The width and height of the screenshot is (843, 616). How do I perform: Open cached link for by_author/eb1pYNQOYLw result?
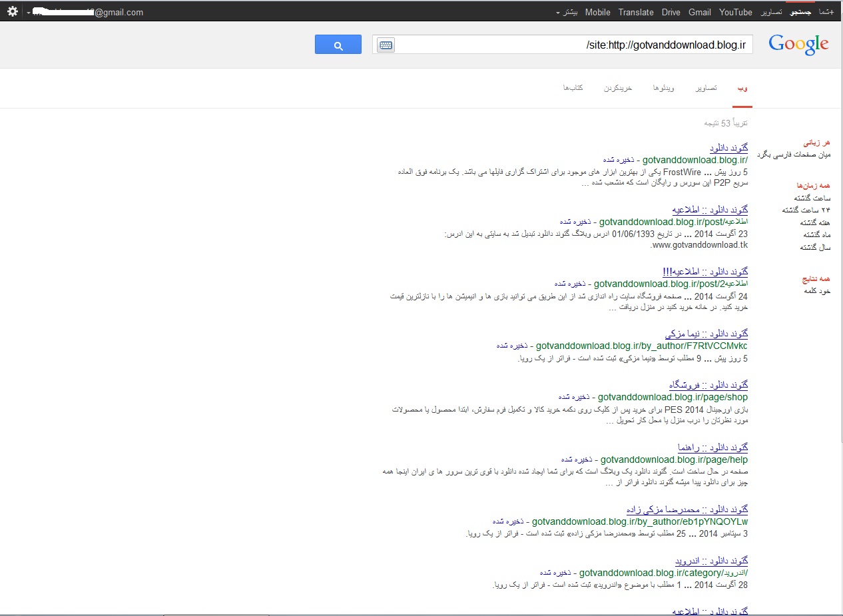coord(509,522)
